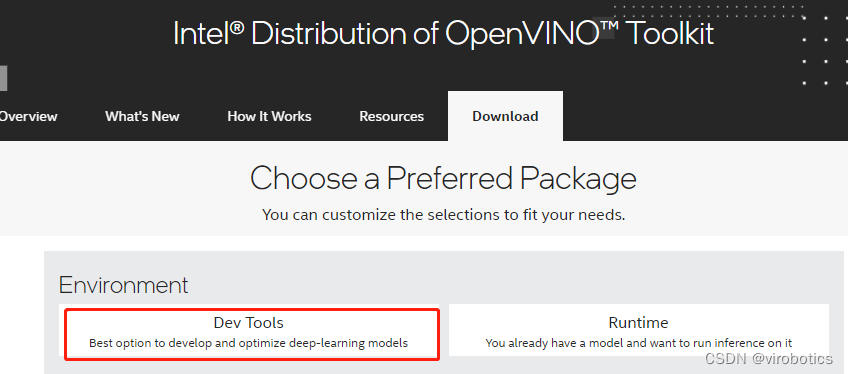Click the word OpenVINO in the header
Image resolution: width=848 pixels, height=374 pixels.
point(522,34)
